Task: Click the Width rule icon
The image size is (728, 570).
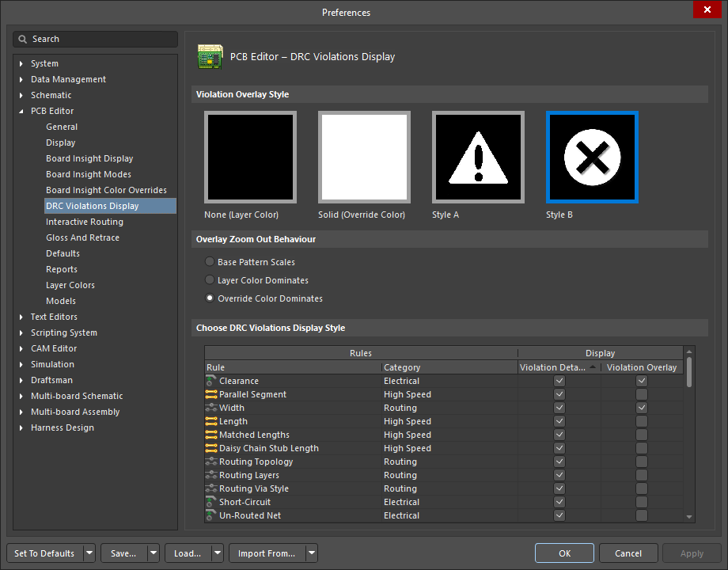Action: point(210,408)
